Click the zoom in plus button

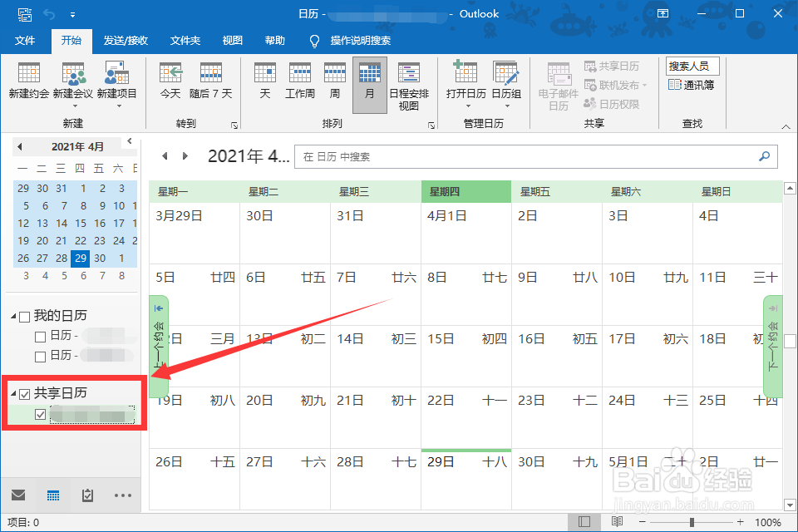click(x=740, y=522)
